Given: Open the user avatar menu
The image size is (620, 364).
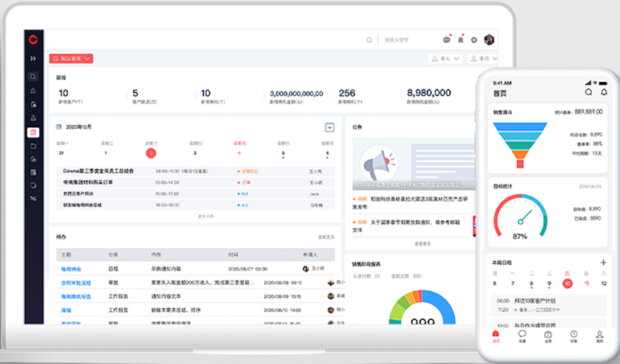Looking at the screenshot, I should coord(489,39).
